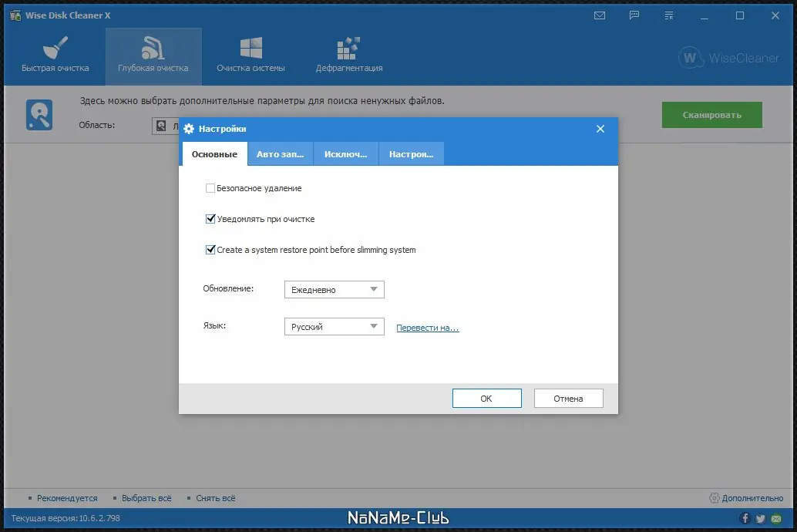The image size is (797, 532).
Task: Open the Исключ tab
Action: 345,153
